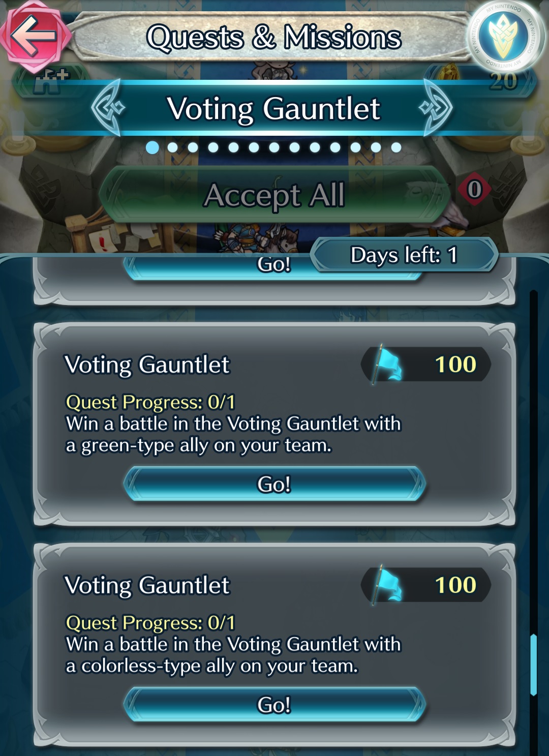Image resolution: width=549 pixels, height=756 pixels.
Task: Select the second page indicator dot
Action: click(173, 147)
